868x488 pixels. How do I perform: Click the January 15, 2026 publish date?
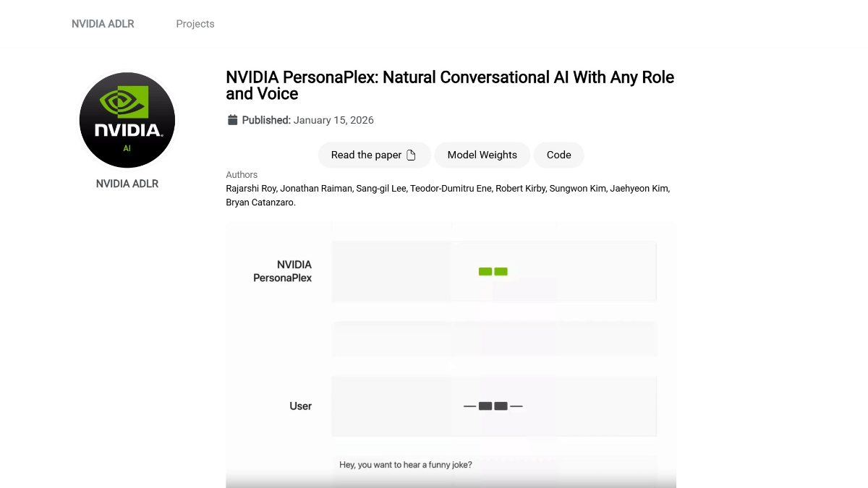(x=333, y=120)
